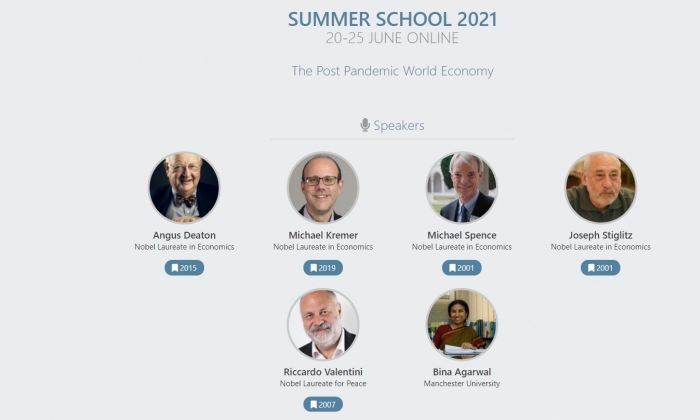Viewport: 700px width, 420px height.
Task: Click the bookmark icon on 2019 badge
Action: tap(313, 268)
